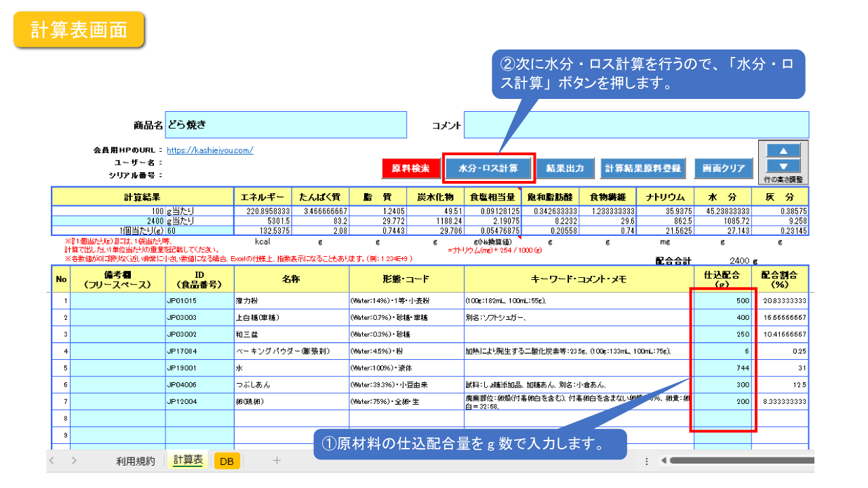Click the 画面クリア button
The image size is (868, 488).
tap(724, 169)
